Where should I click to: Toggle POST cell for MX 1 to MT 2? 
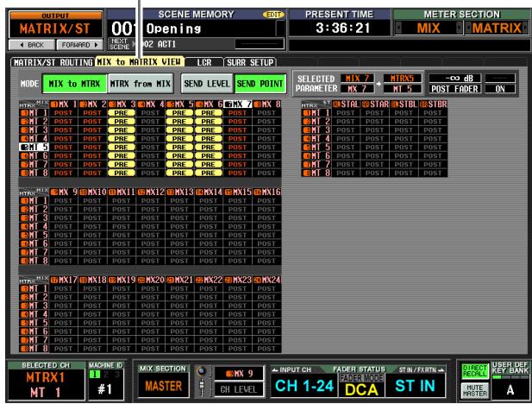point(64,122)
